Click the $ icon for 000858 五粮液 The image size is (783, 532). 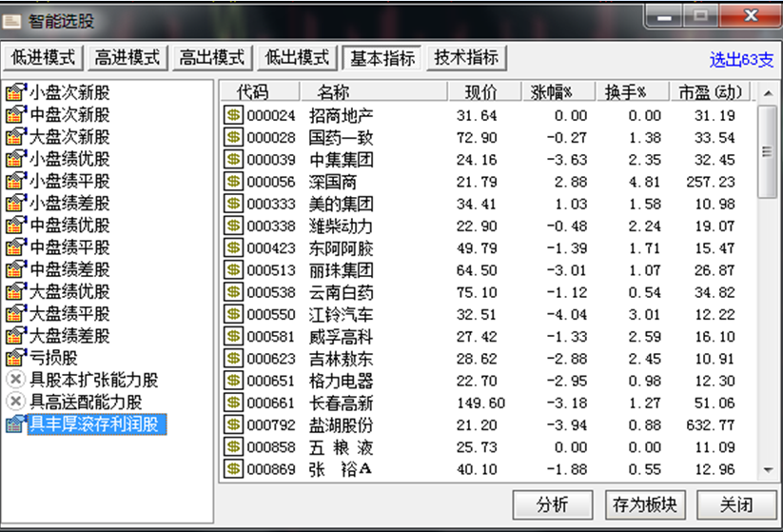click(x=233, y=447)
